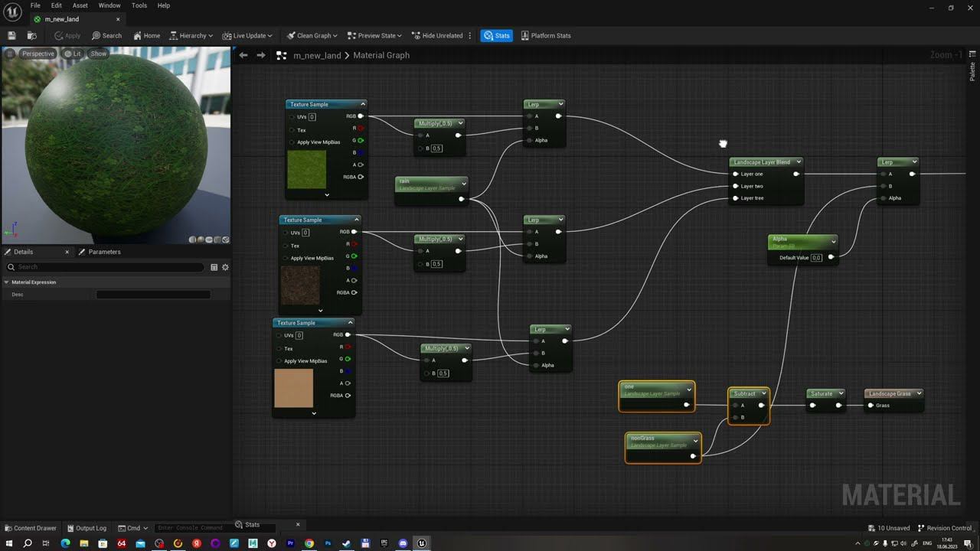Click the Desc input field
The height and width of the screenshot is (551, 980).
click(153, 295)
